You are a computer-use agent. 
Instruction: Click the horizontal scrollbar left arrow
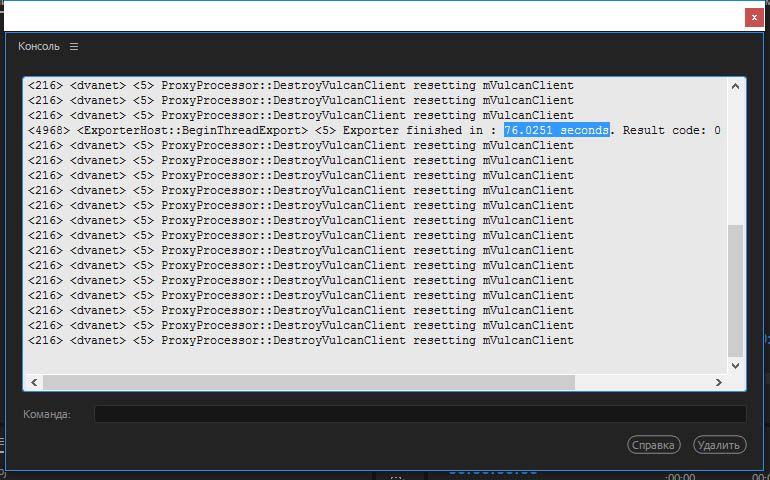[33, 383]
